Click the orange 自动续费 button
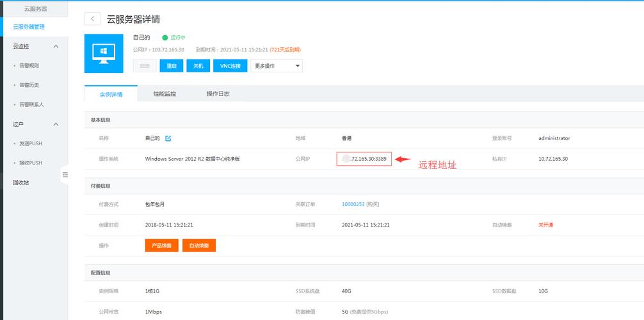 coord(199,246)
